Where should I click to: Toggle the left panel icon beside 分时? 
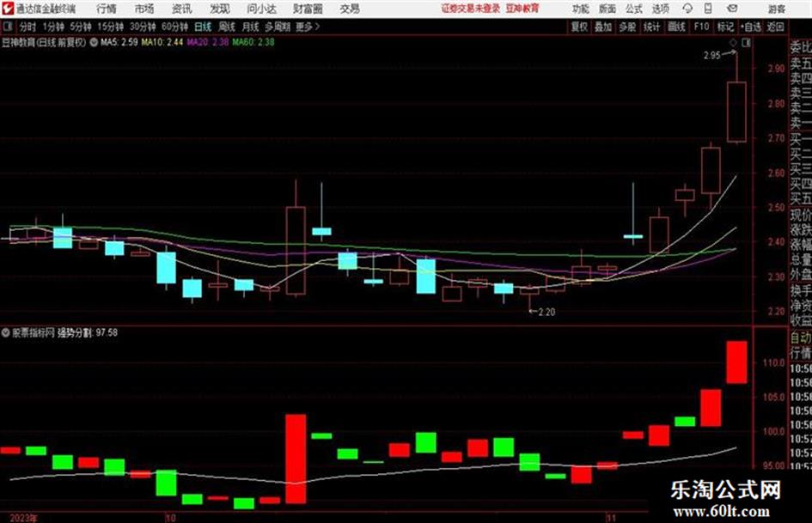pos(8,27)
